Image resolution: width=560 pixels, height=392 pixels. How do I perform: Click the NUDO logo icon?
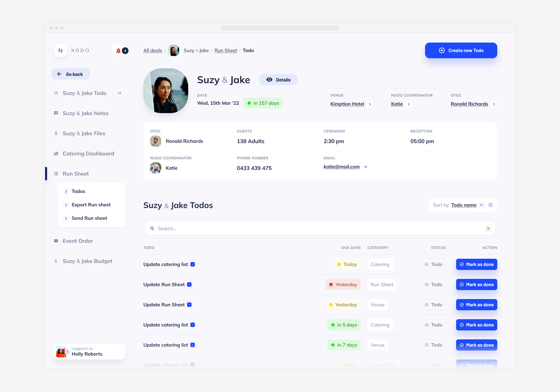point(60,50)
